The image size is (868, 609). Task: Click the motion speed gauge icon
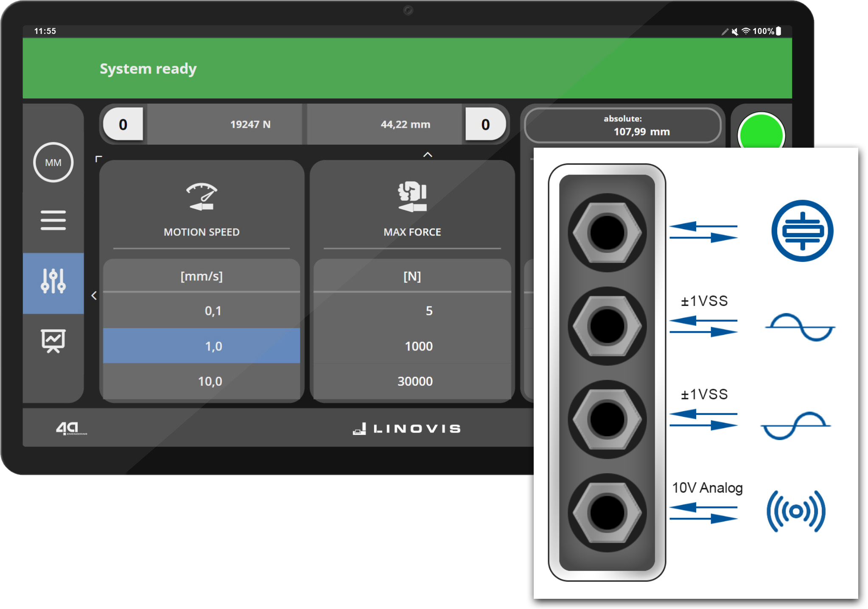(202, 196)
